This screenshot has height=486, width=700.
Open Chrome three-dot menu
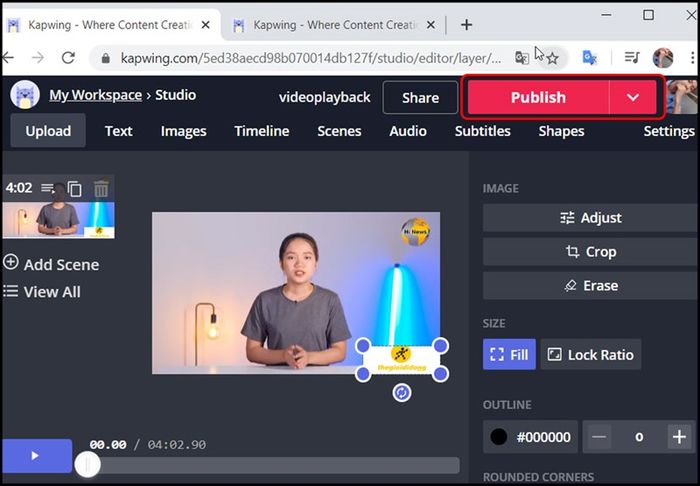coord(692,58)
